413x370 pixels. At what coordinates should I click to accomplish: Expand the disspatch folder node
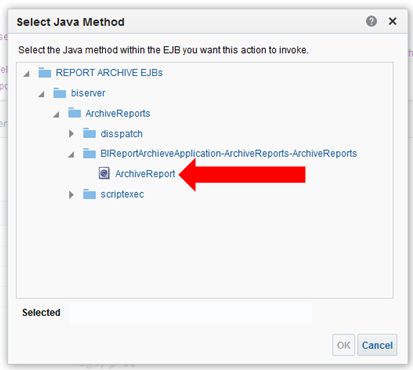coord(71,134)
